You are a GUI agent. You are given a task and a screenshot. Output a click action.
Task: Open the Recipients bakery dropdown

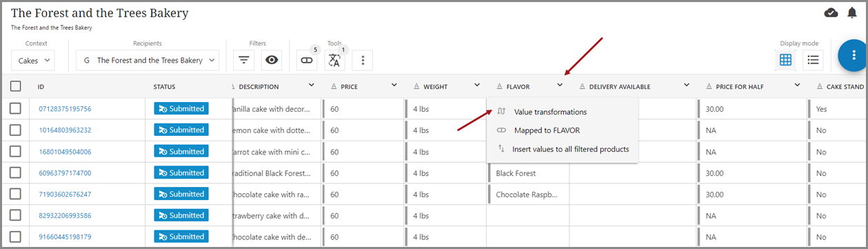coord(148,61)
